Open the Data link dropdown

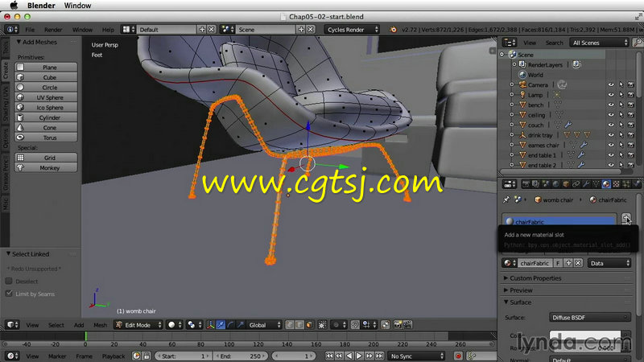[x=609, y=263]
